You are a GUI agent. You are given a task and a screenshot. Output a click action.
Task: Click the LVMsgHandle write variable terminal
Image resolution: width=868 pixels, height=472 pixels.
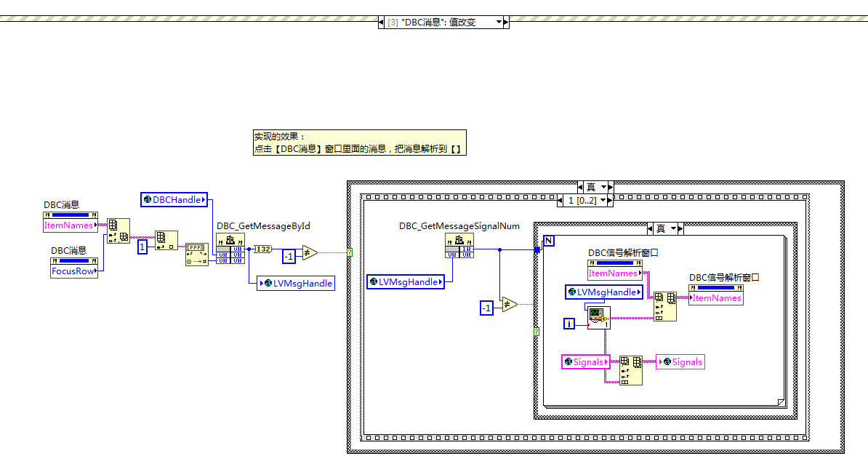coord(295,284)
